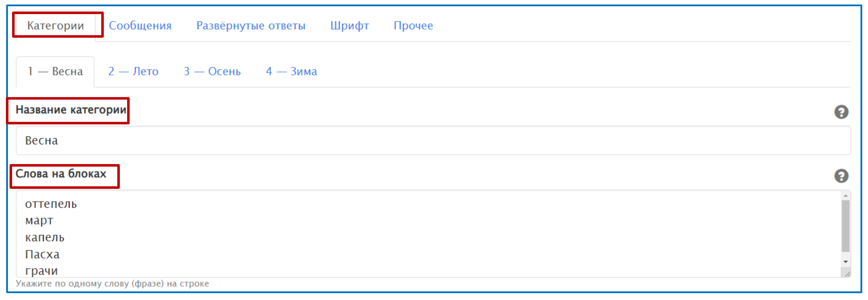Show the 3 — Осень category tab
868x300 pixels.
pyautogui.click(x=212, y=71)
